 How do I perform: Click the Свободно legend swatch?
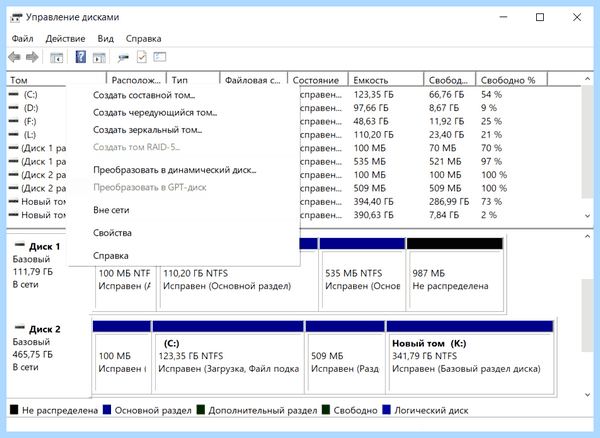pyautogui.click(x=326, y=410)
